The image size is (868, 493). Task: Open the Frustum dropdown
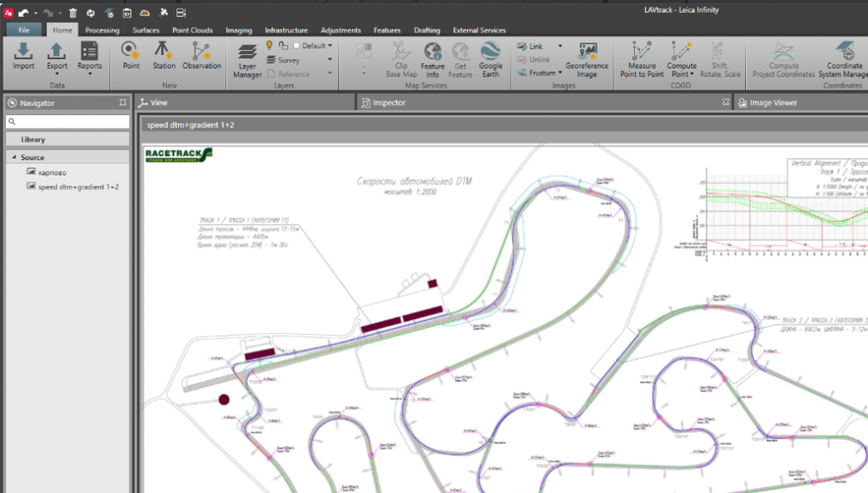(x=559, y=73)
